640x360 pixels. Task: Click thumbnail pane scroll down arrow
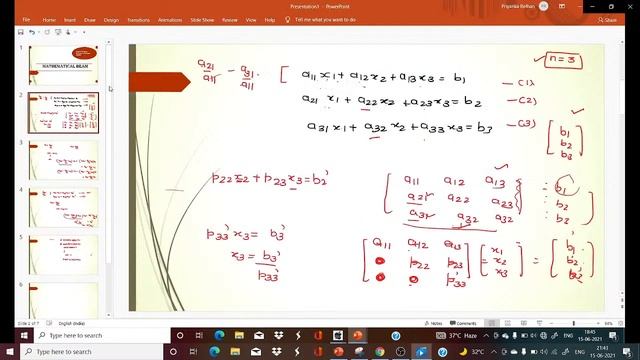(109, 315)
